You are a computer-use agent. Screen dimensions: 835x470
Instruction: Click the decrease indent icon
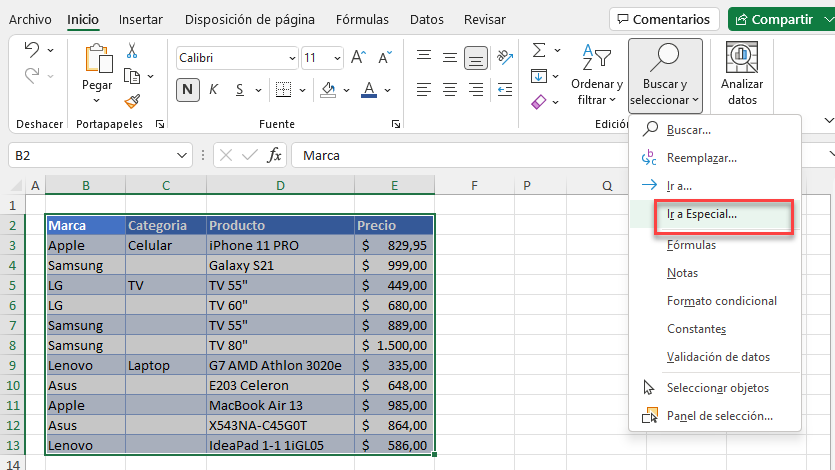504,89
